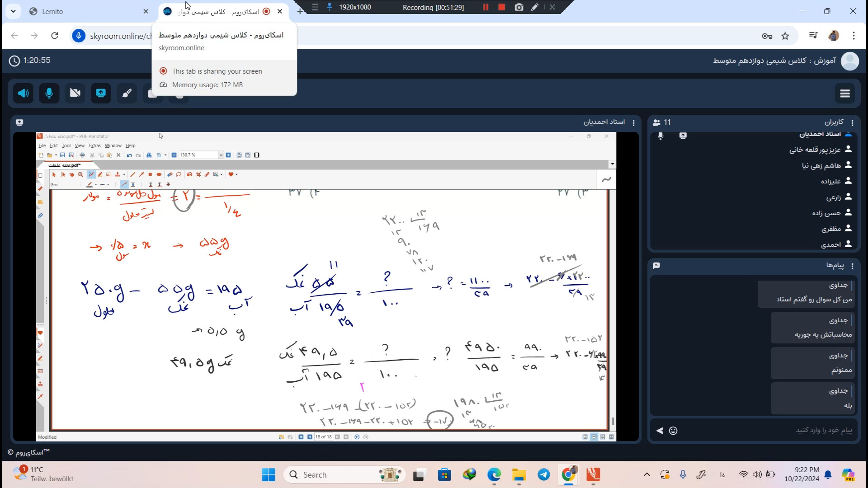Take a screenshot with camera icon
The height and width of the screenshot is (488, 868).
pos(519,7)
